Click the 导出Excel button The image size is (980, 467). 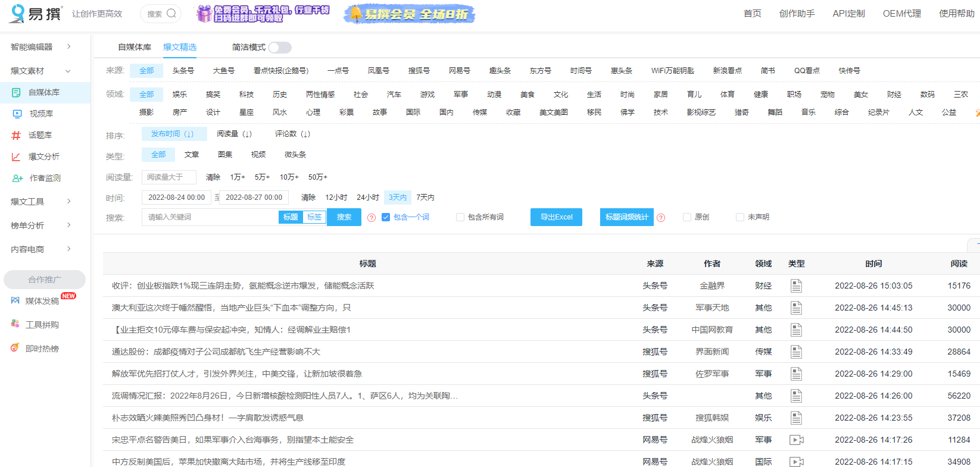(x=556, y=217)
